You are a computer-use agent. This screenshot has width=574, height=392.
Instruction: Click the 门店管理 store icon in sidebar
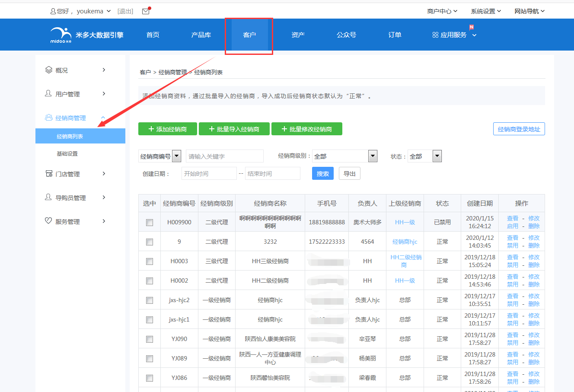[x=49, y=174]
